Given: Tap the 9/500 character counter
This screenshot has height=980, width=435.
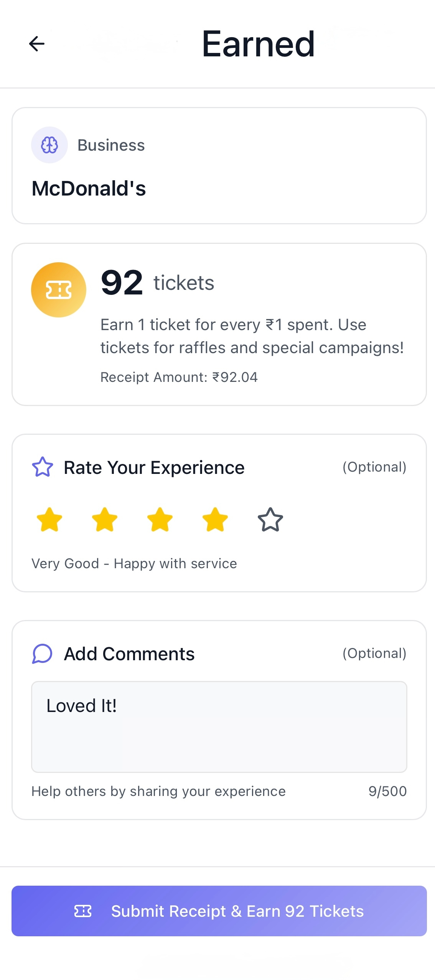Looking at the screenshot, I should [x=387, y=791].
